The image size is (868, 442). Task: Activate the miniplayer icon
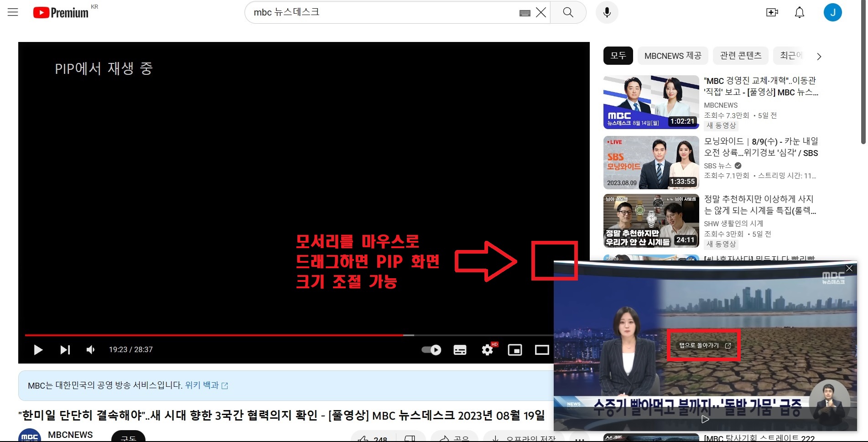point(515,350)
